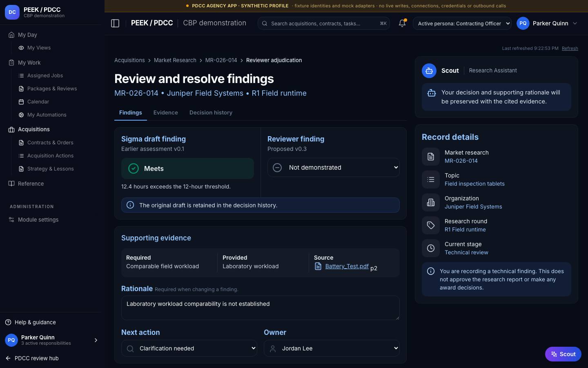Click the back arrow beside PDCC review hub
Viewport: 588px width, 368px height.
coord(8,358)
